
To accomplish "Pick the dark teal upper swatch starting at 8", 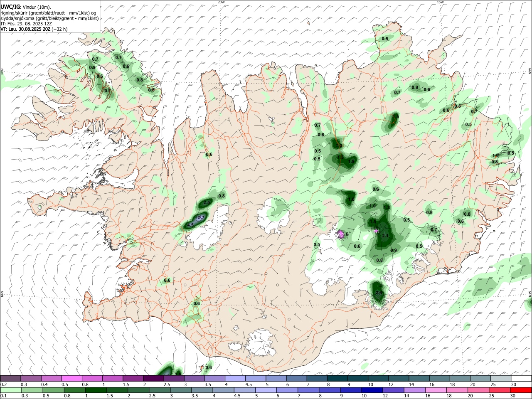I will (337, 379).
